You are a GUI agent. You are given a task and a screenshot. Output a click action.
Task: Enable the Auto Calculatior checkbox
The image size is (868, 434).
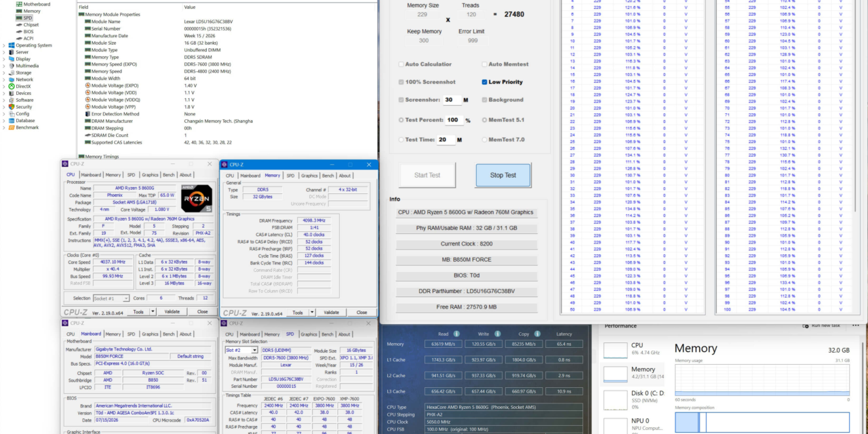(401, 64)
